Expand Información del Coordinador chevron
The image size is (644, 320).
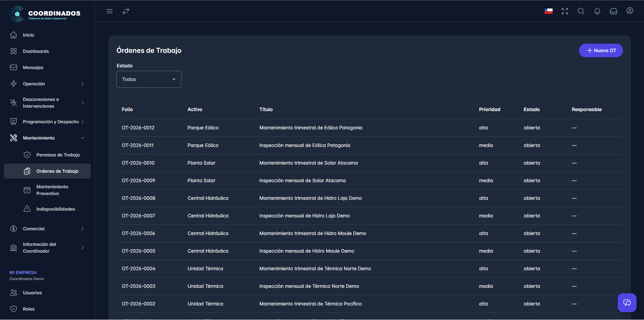83,248
